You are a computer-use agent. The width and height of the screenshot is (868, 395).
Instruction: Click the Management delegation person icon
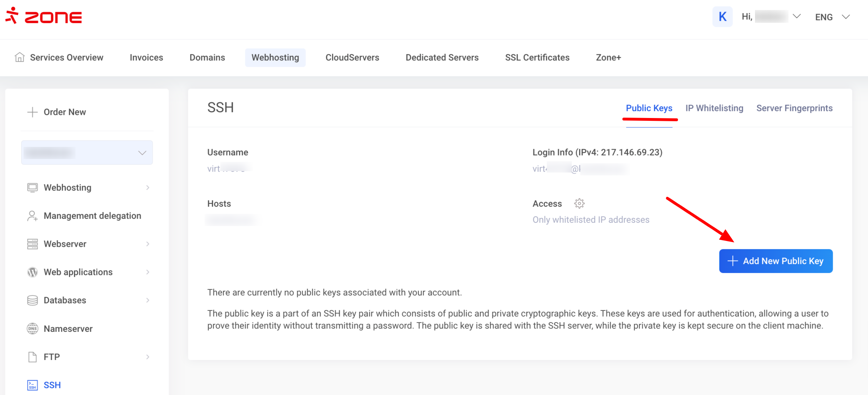(x=32, y=216)
